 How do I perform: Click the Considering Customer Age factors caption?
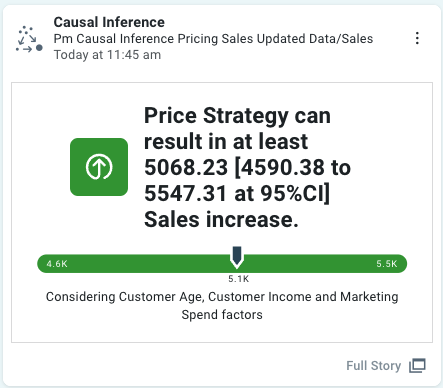222,305
